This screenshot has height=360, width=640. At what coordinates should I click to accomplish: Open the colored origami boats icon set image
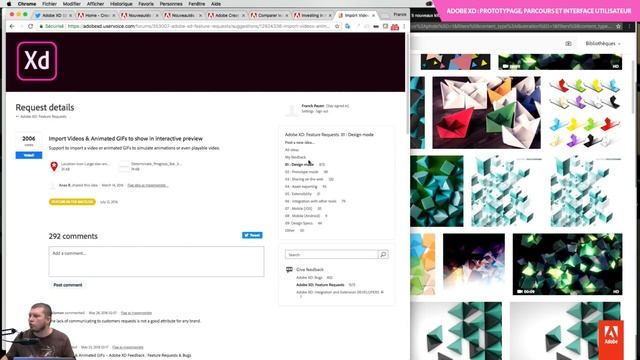pyautogui.click(x=584, y=113)
